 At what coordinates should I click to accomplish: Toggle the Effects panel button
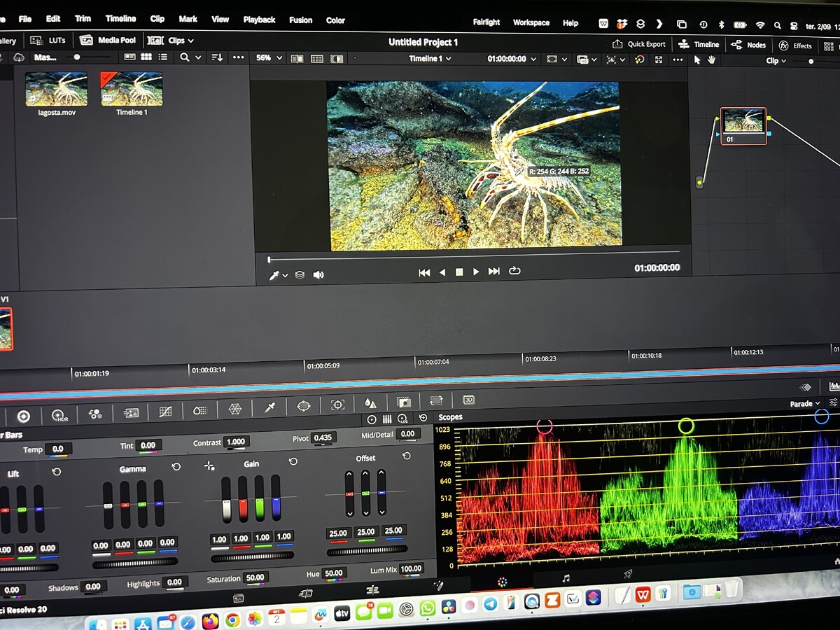(795, 45)
